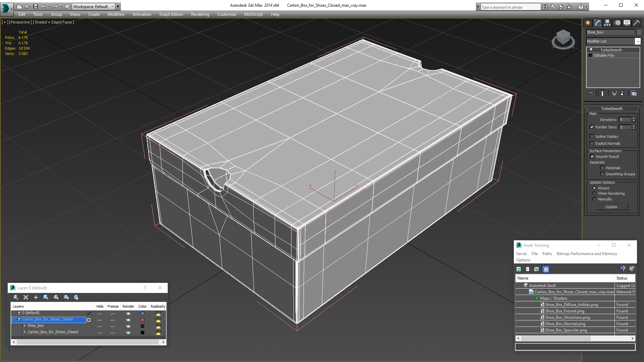Select When Rendering update option
The image size is (644, 362).
[594, 193]
